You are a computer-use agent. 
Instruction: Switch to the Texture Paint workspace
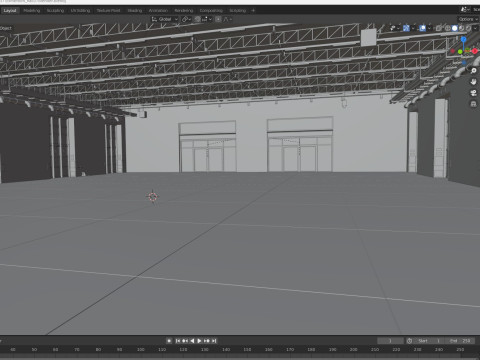pos(108,11)
